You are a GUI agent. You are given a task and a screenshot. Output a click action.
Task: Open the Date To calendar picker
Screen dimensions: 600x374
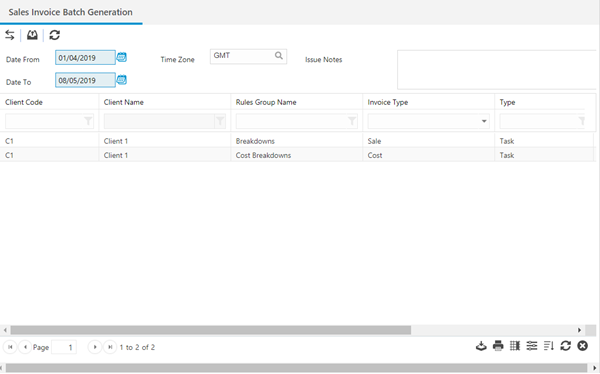(122, 80)
